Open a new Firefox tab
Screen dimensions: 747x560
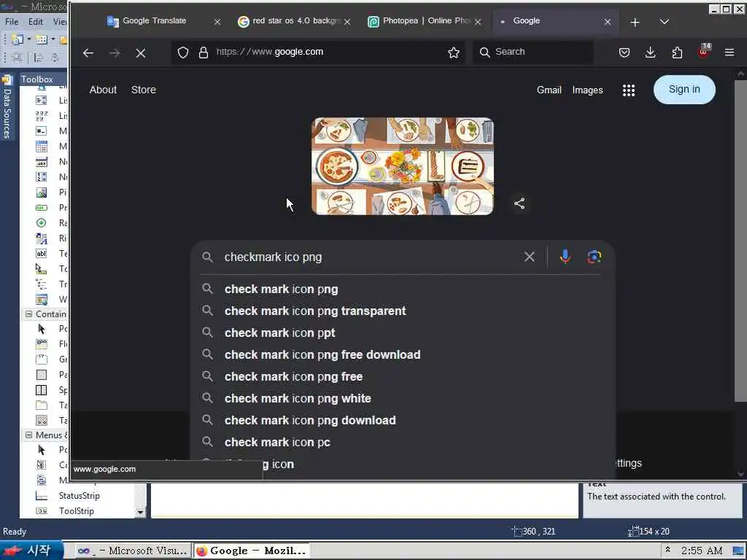pyautogui.click(x=635, y=22)
